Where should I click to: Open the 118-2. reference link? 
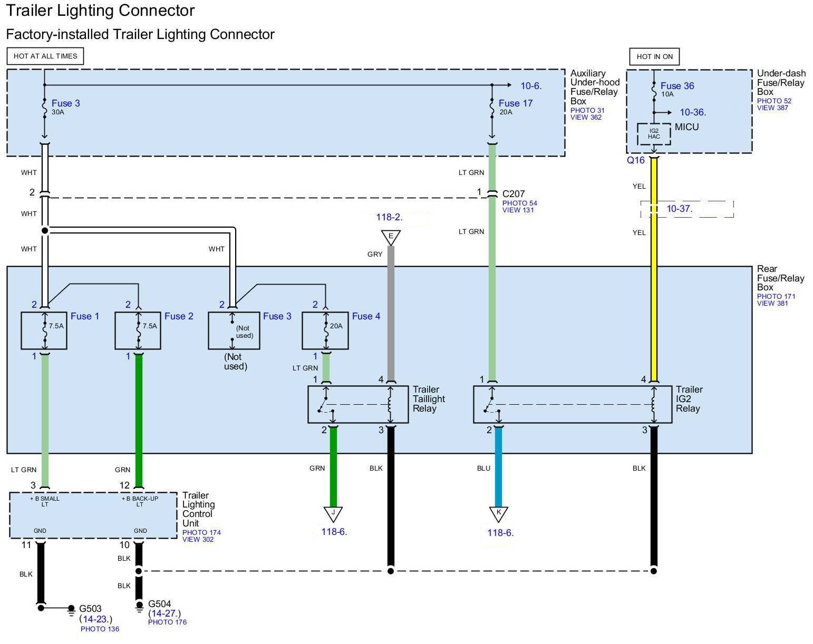389,217
